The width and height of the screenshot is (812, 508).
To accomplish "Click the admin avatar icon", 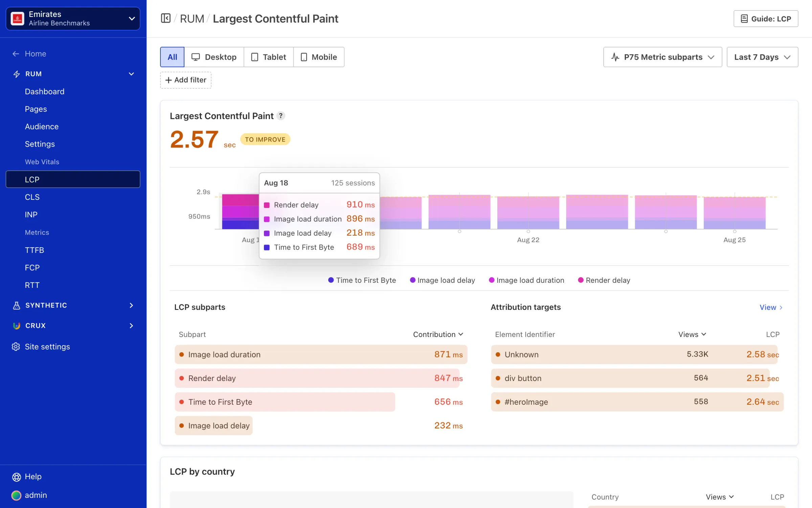I will coord(16,495).
